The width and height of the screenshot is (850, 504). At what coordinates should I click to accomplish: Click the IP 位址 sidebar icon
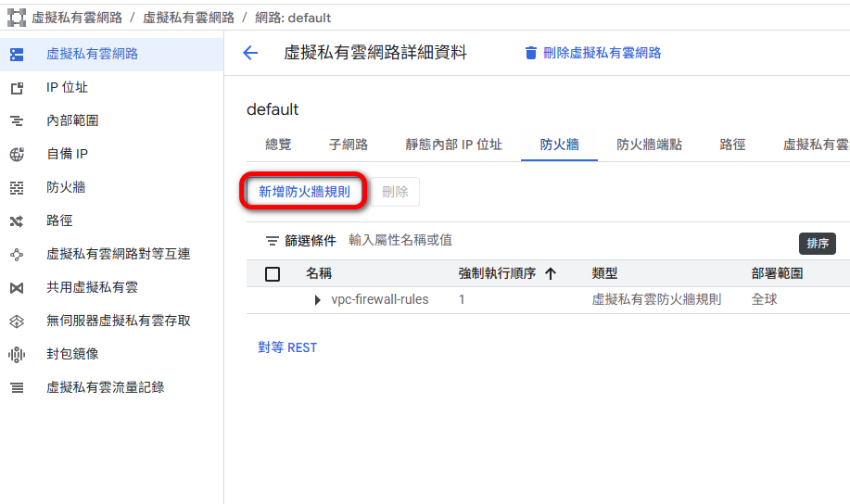(17, 88)
